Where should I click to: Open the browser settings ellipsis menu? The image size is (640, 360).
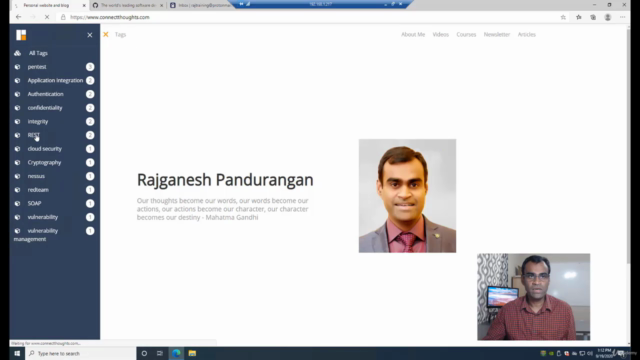[622, 17]
